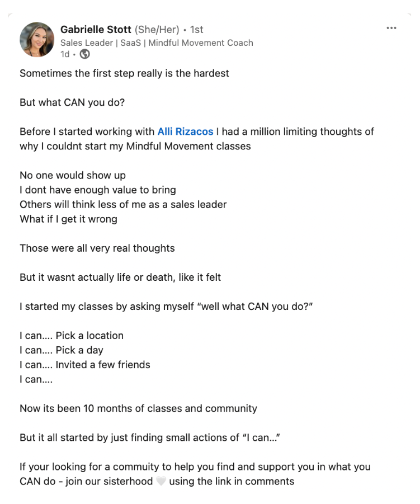Click the globe post visibility icon

pyautogui.click(x=85, y=54)
